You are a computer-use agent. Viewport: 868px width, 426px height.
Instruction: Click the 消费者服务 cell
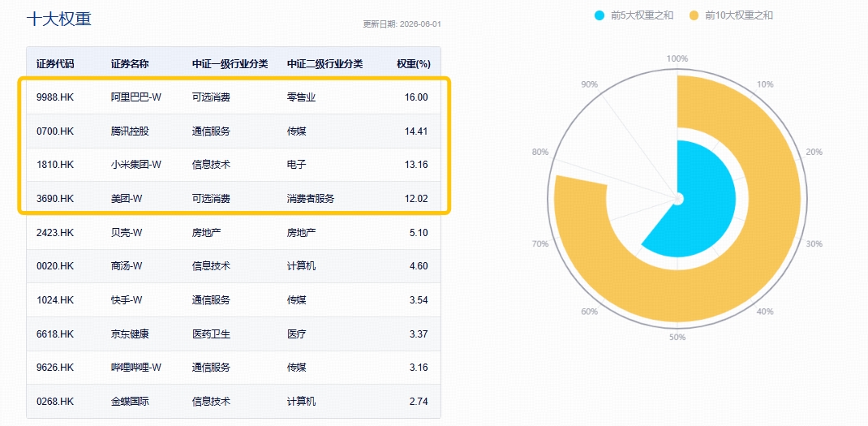point(311,198)
